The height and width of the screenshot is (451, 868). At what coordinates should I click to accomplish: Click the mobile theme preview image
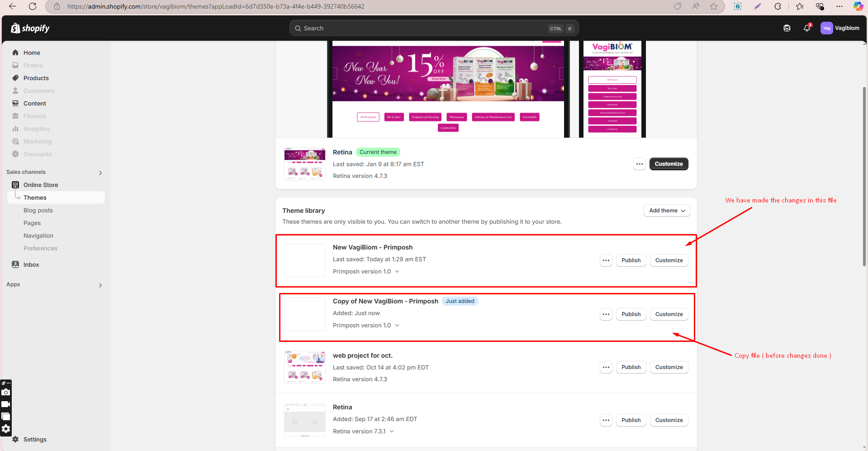coord(612,89)
